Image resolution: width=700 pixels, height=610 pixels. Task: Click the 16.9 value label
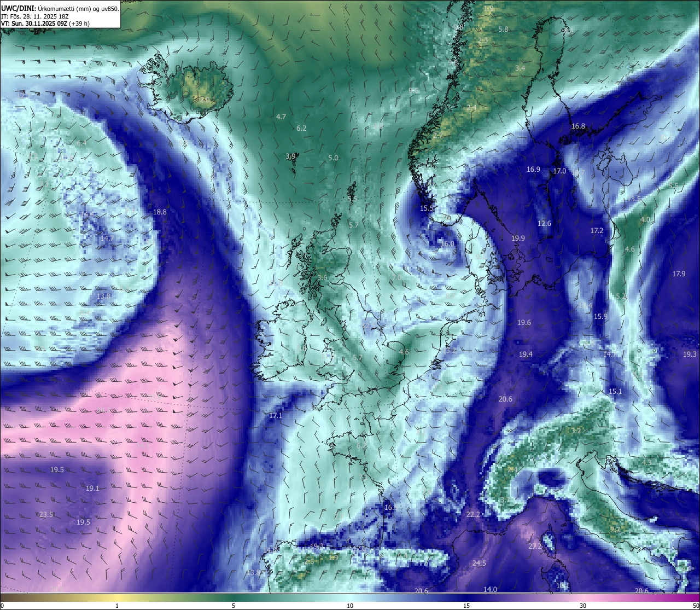[x=533, y=169]
